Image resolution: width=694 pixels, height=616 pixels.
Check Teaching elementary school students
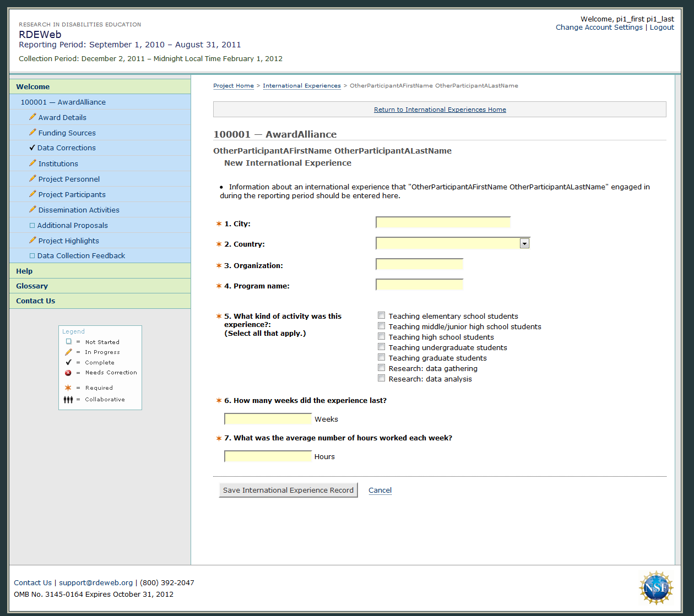point(381,315)
